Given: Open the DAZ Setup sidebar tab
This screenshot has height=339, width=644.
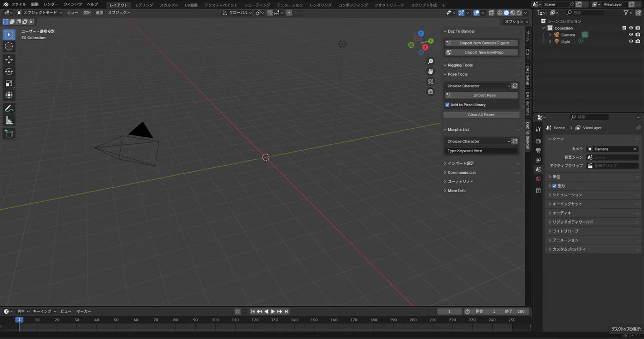Looking at the screenshot, I should (x=528, y=76).
